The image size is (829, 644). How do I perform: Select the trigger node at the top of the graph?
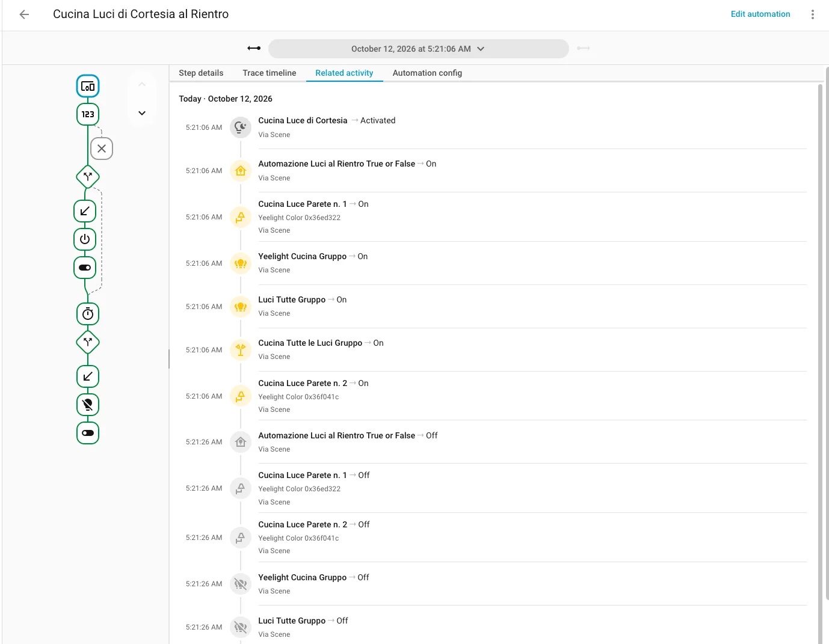click(88, 86)
